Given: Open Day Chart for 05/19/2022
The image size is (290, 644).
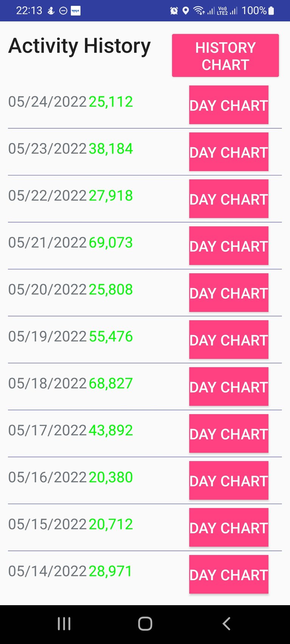Looking at the screenshot, I should [228, 340].
